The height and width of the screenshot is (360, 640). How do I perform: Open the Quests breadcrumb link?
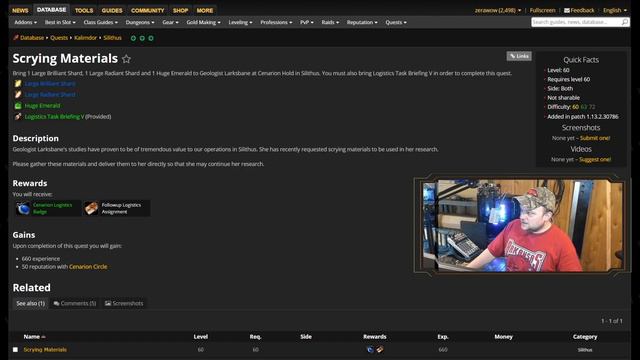click(59, 38)
